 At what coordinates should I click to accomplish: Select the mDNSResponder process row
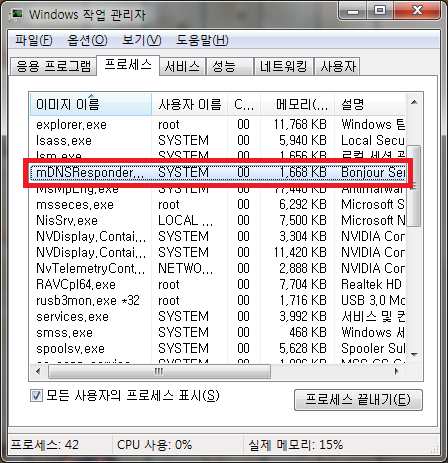click(x=218, y=173)
